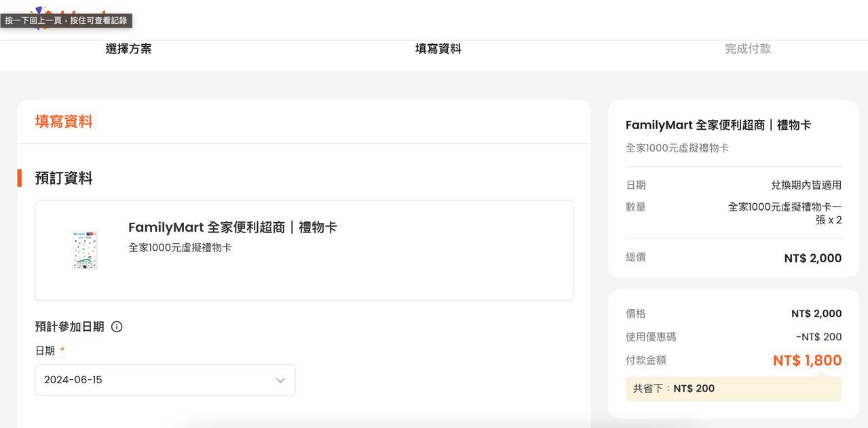The height and width of the screenshot is (428, 868).
Task: Click the FamilyMart gift card thumbnail
Action: tap(85, 250)
